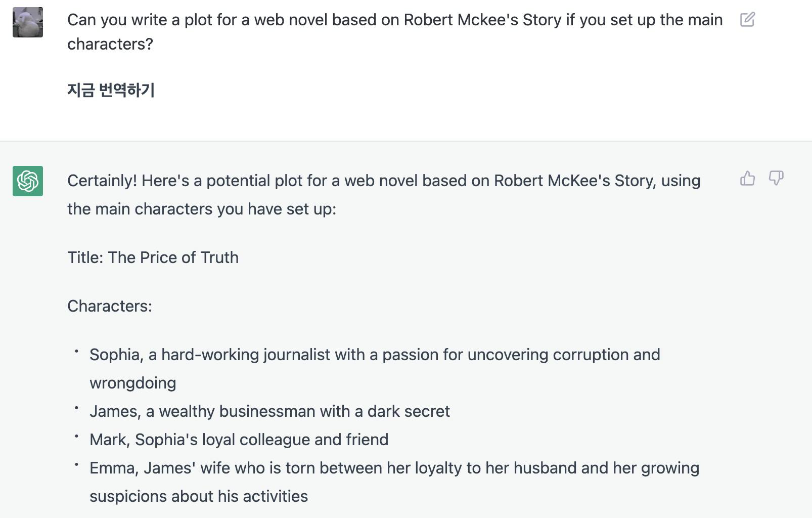Click the Emma, James' wife description
Image resolution: width=812 pixels, height=518 pixels.
click(x=394, y=468)
